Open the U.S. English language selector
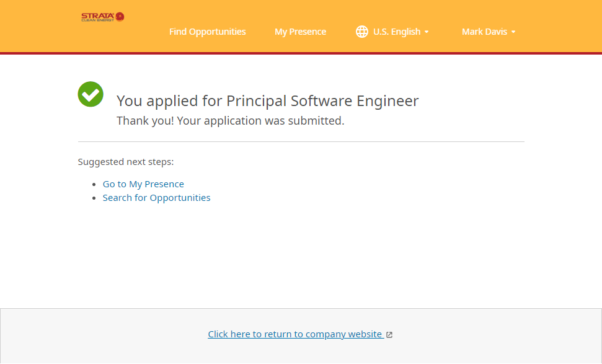602x364 pixels. point(396,32)
